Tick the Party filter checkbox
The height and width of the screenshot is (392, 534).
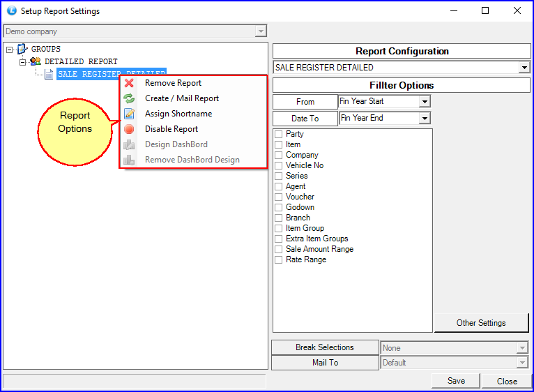tap(279, 134)
